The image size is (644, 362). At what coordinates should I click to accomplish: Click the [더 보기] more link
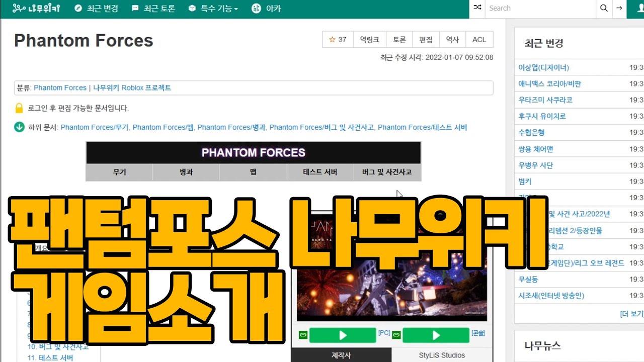(x=632, y=314)
